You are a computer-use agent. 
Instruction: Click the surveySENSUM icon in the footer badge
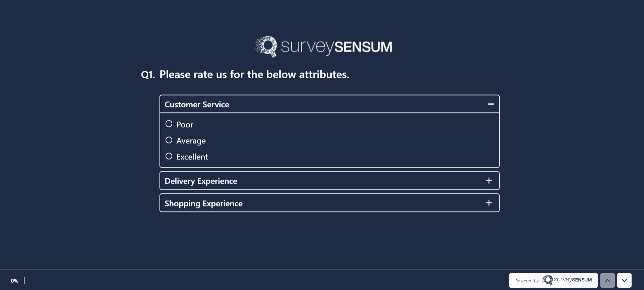[x=548, y=280]
